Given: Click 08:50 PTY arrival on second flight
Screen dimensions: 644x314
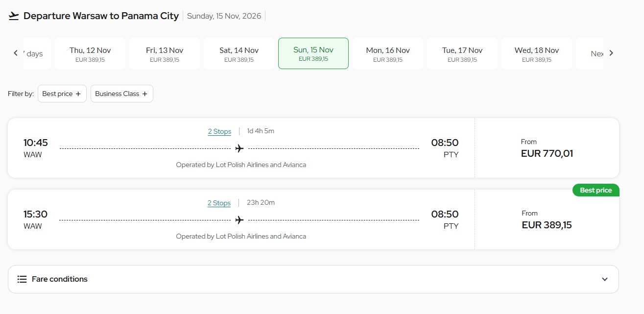Looking at the screenshot, I should click(445, 219).
